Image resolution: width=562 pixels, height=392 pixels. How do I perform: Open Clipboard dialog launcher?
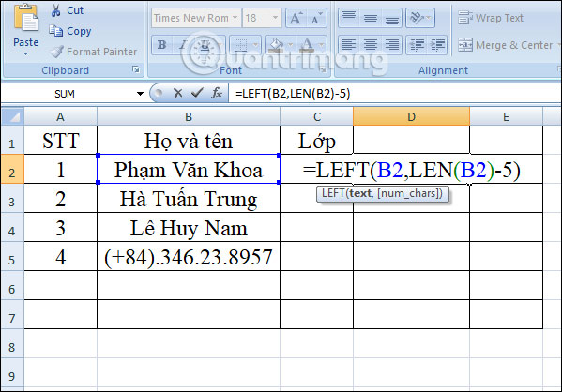click(136, 69)
